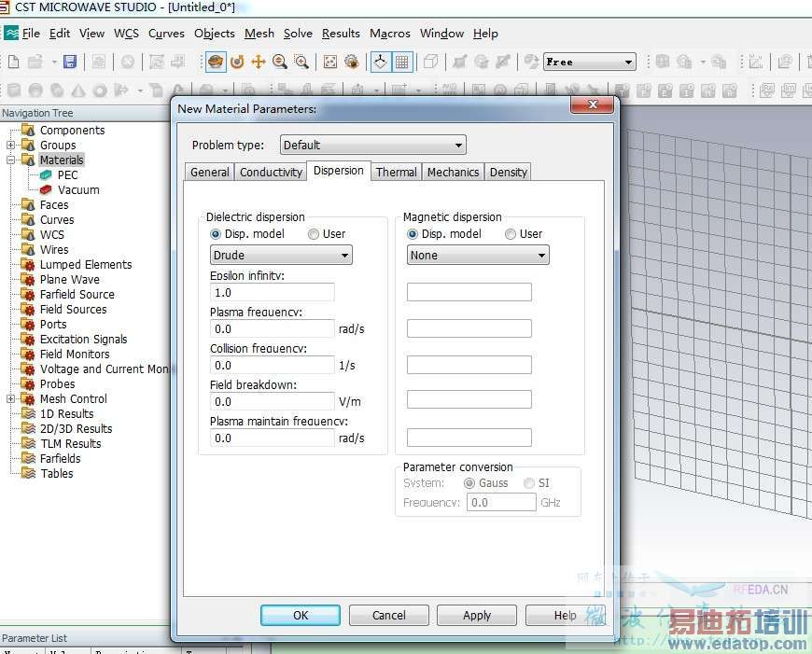
Task: Toggle the coordinate axes display icon
Action: [381, 62]
